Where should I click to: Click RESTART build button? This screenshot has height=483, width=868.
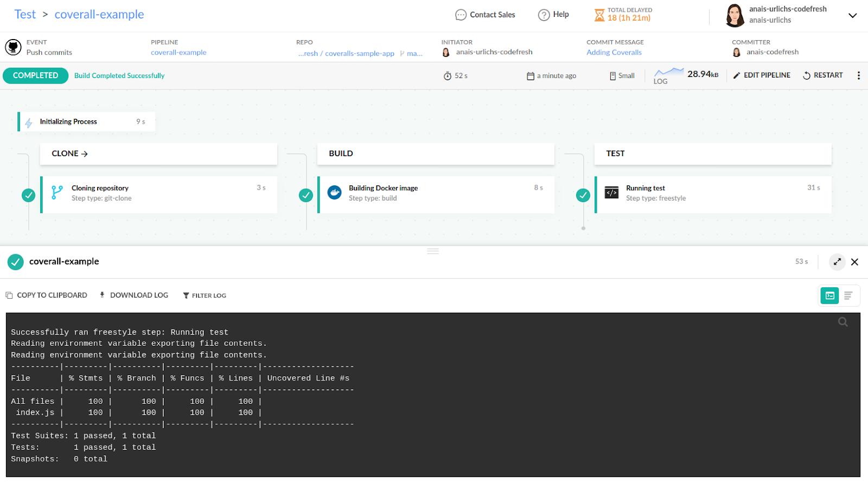[823, 75]
